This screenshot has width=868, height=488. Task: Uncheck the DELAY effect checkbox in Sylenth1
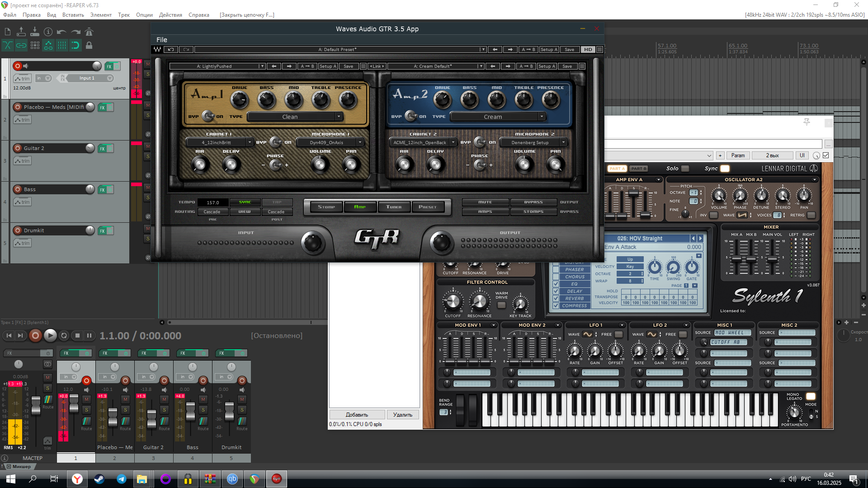click(x=556, y=291)
